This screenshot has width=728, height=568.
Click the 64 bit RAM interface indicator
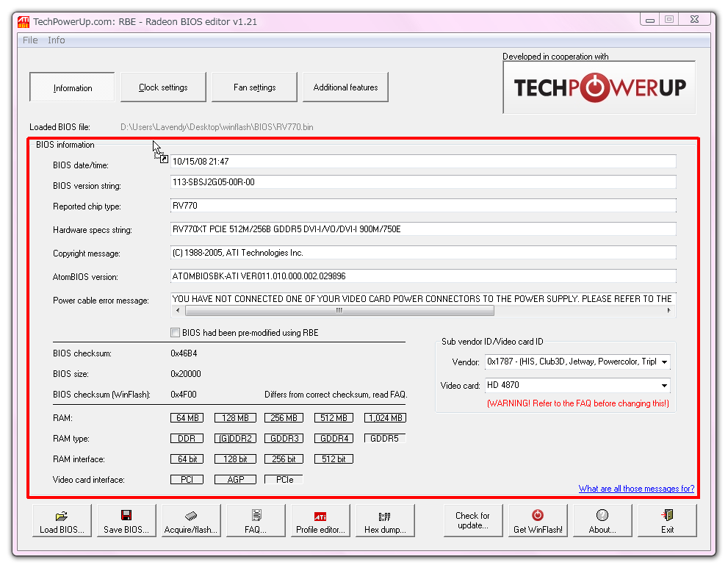click(187, 459)
